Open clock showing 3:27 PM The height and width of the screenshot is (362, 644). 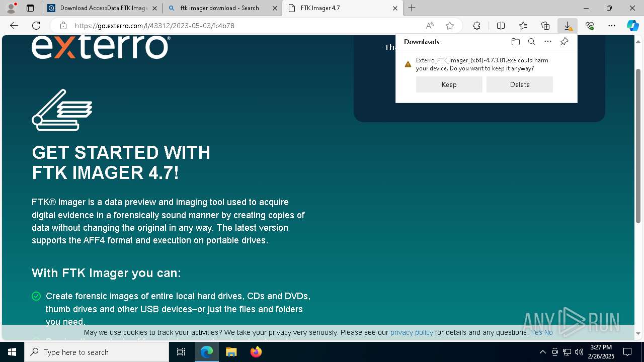point(601,352)
